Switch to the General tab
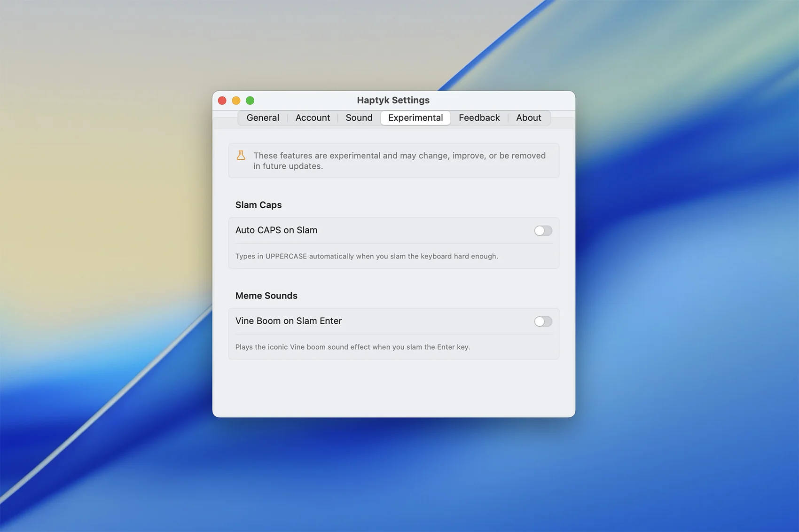 [x=263, y=118]
